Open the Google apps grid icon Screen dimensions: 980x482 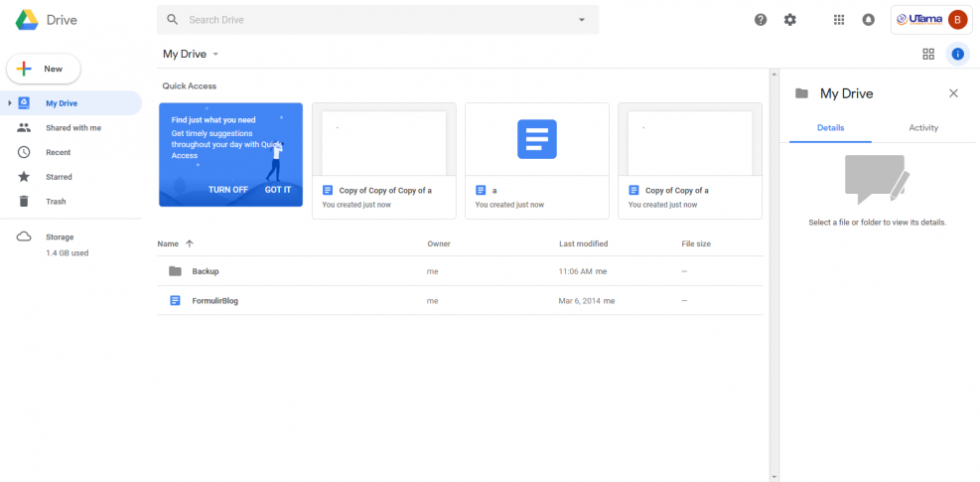coord(839,20)
